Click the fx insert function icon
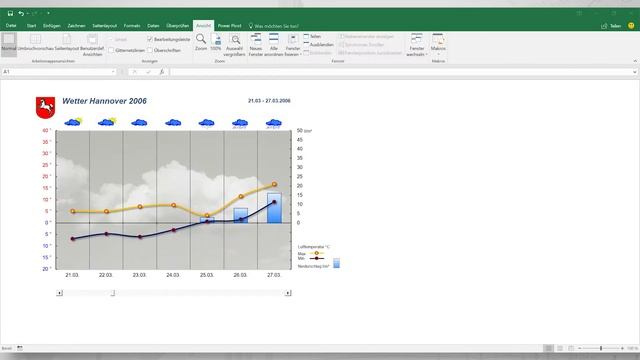The width and height of the screenshot is (640, 360). pos(162,72)
